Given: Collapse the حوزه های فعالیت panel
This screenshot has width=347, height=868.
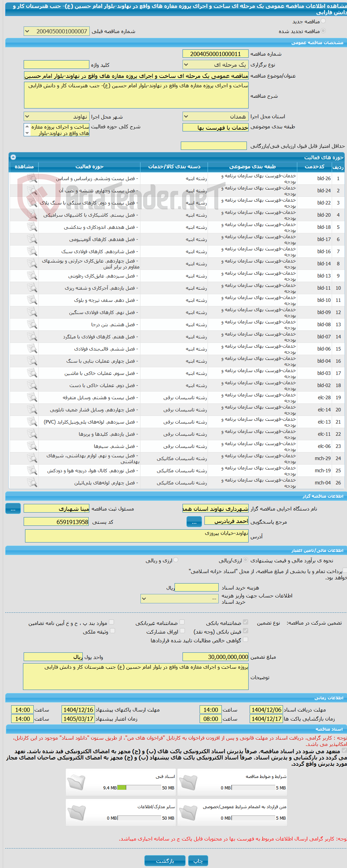Looking at the screenshot, I should pos(13,157).
